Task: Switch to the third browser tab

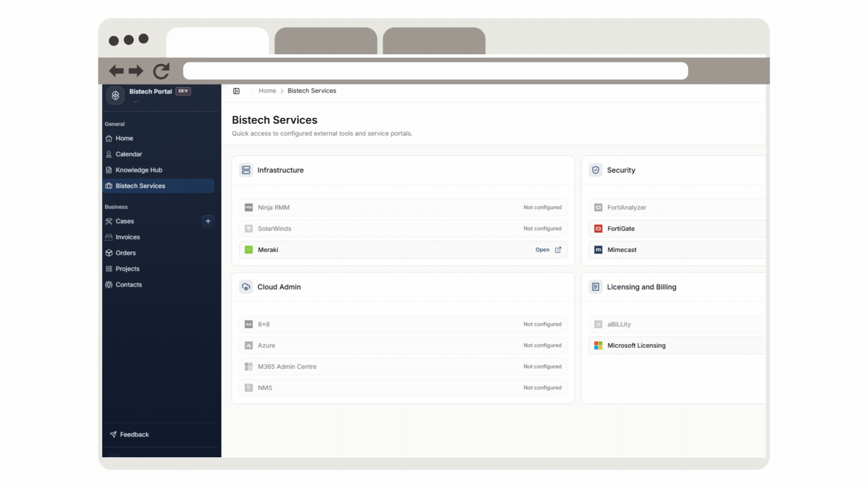Action: 434,41
